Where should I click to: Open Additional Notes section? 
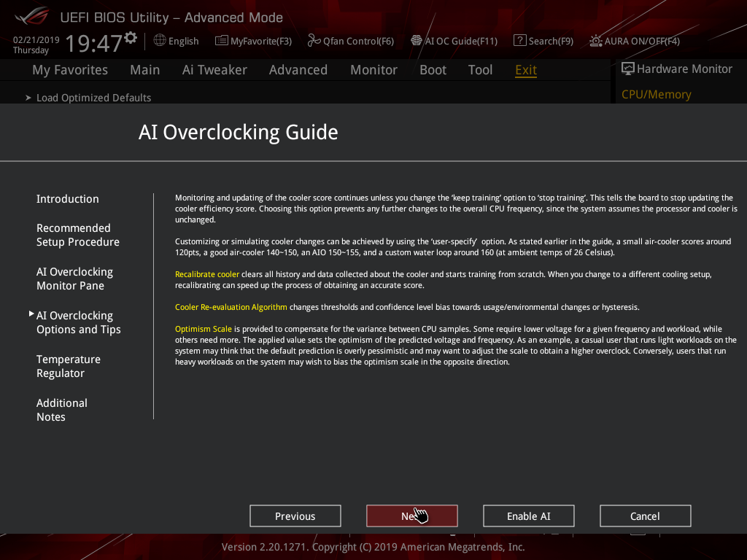62,410
